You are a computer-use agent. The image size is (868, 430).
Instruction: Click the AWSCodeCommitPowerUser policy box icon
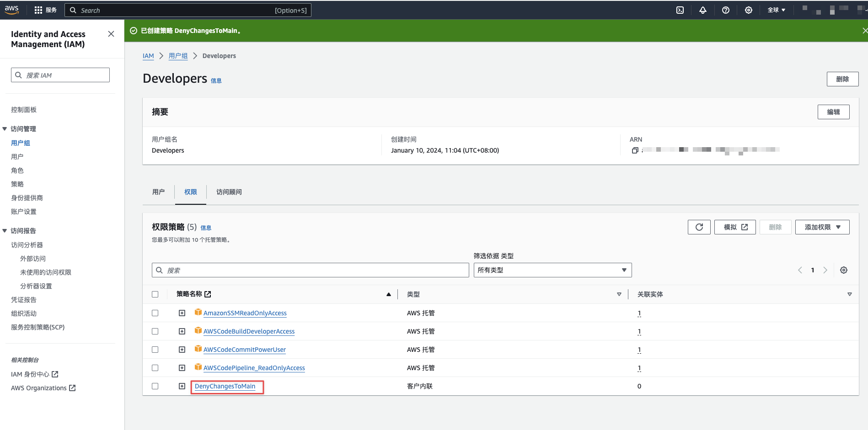198,349
